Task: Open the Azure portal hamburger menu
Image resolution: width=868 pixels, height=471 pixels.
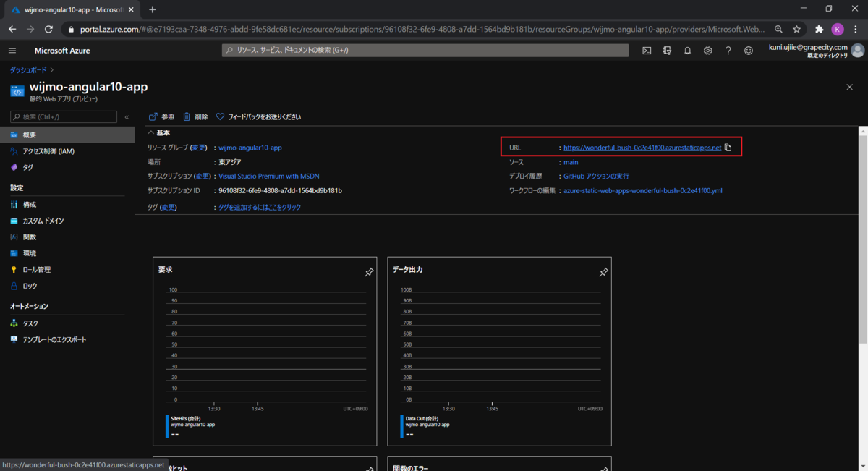Action: tap(12, 51)
